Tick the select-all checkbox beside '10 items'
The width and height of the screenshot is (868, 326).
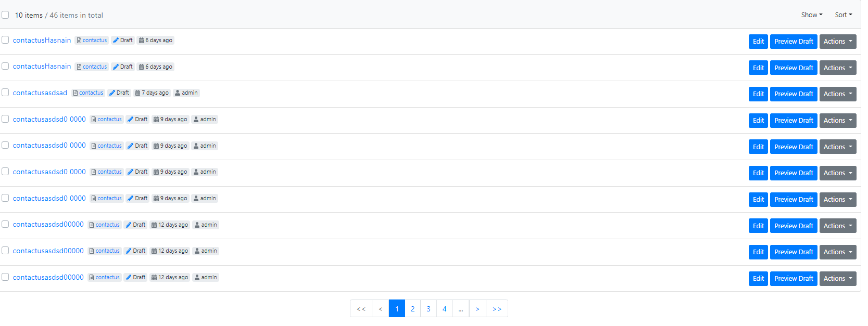(x=5, y=15)
